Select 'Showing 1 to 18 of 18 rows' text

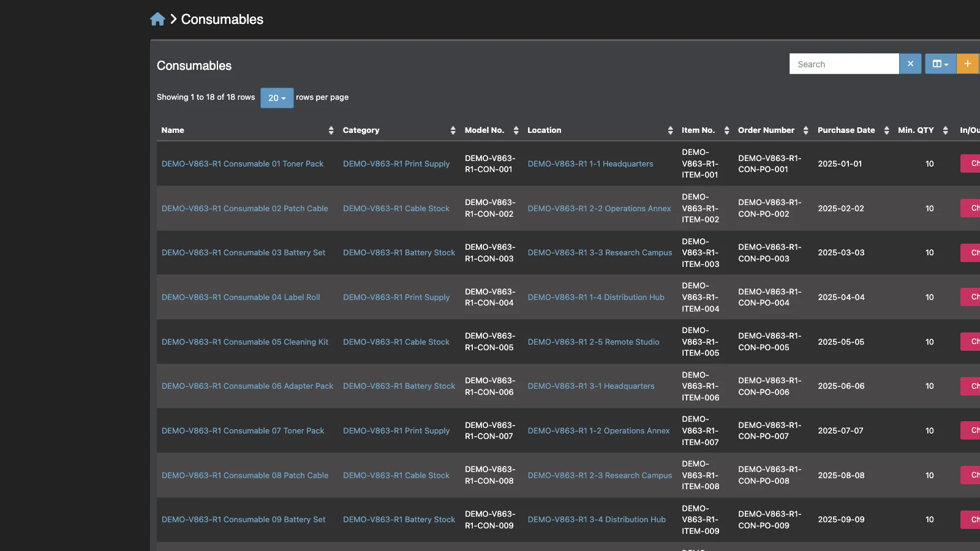206,97
